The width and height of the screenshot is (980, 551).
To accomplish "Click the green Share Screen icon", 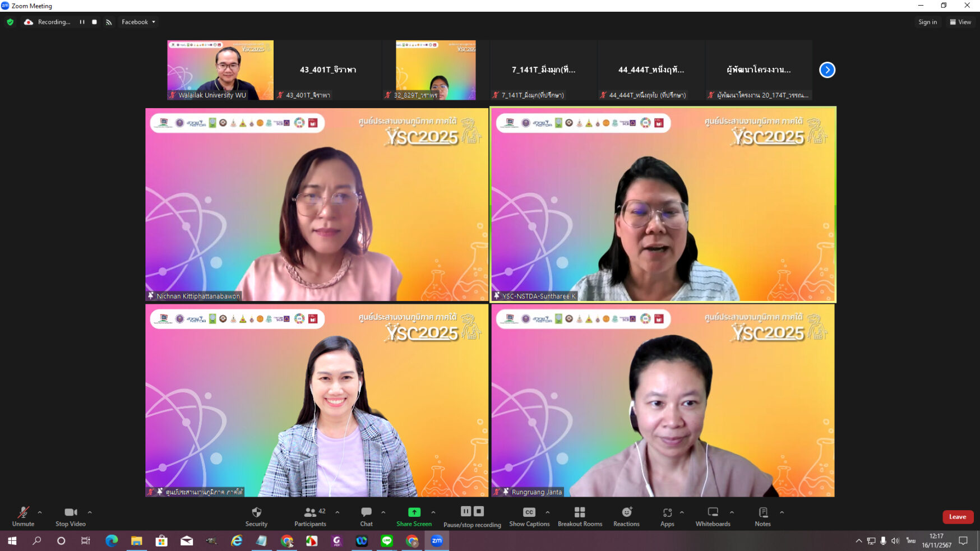I will pos(414,512).
